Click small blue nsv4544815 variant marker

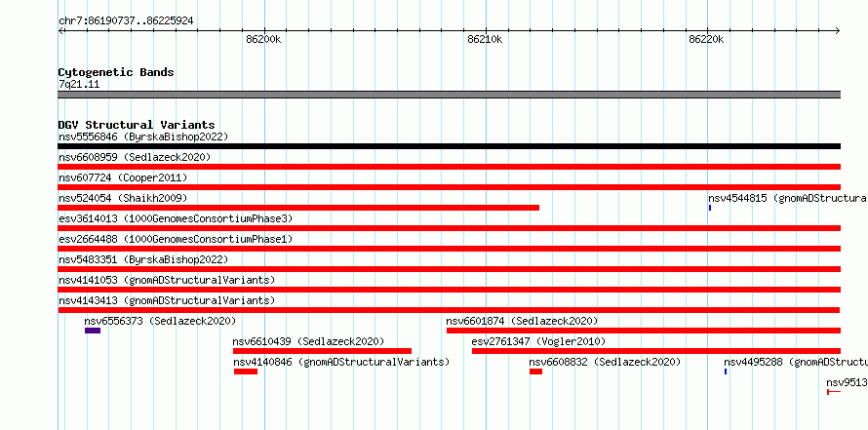pyautogui.click(x=710, y=208)
